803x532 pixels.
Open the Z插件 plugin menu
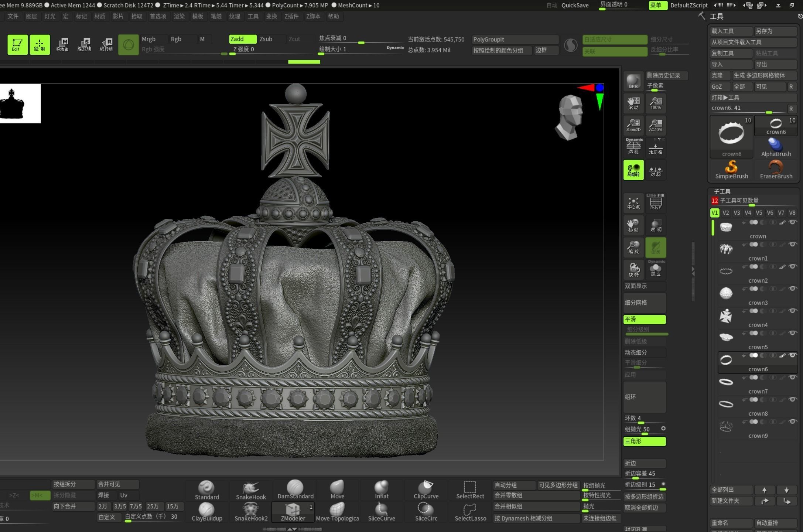[x=291, y=16]
